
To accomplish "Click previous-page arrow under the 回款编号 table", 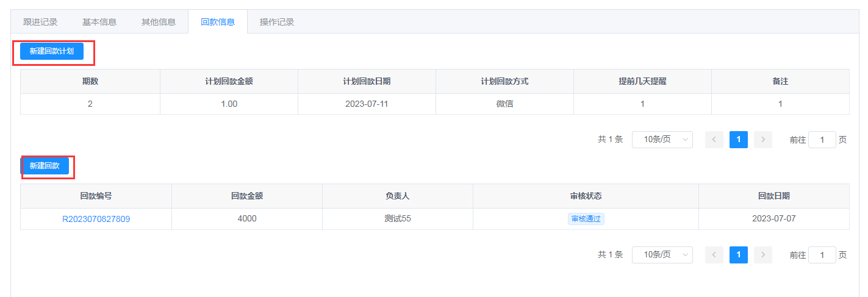I will pos(714,255).
